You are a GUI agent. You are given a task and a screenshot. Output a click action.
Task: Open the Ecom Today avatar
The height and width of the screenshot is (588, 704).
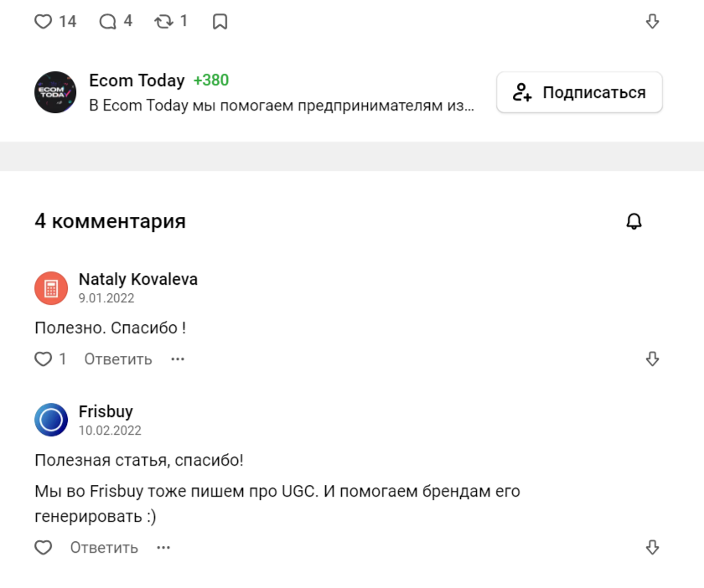[55, 92]
